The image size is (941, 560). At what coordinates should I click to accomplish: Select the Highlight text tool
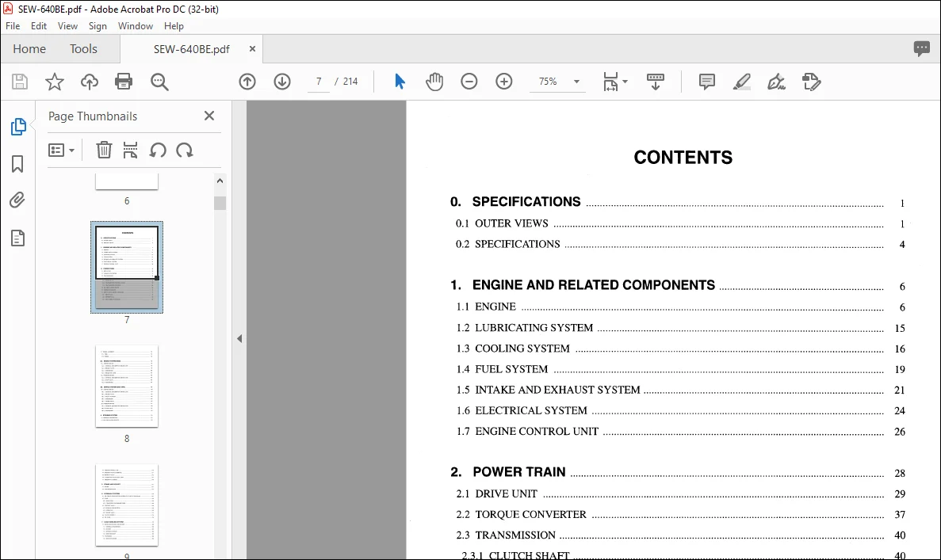point(742,82)
